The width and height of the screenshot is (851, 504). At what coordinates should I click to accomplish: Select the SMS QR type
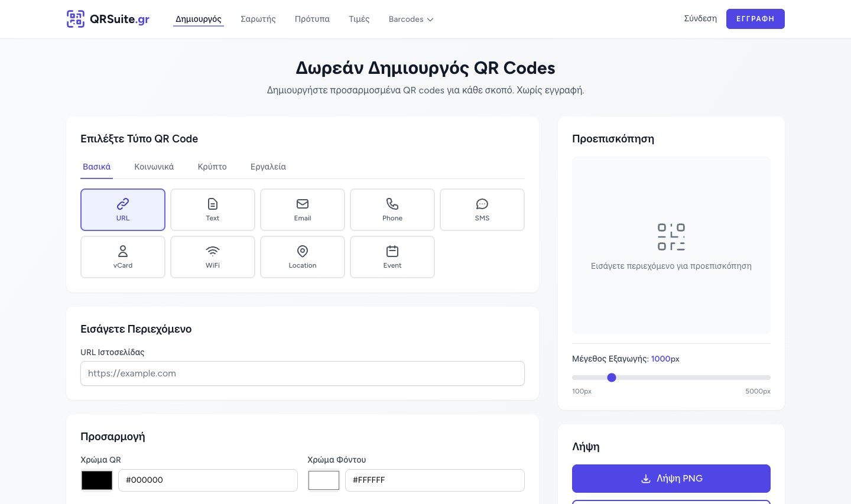[482, 210]
